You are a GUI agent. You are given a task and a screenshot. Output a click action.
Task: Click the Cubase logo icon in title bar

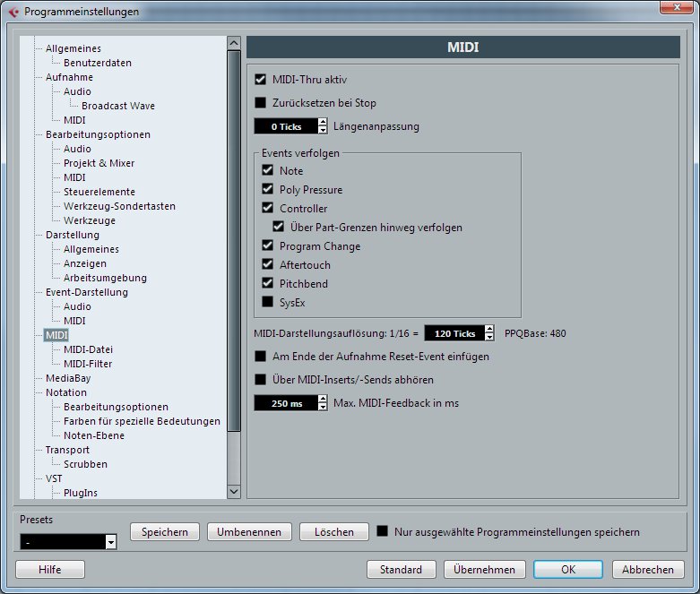(13, 12)
